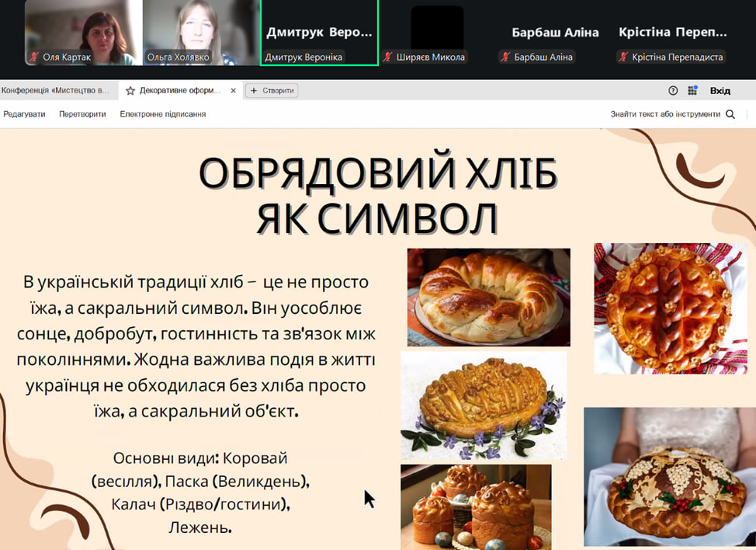Select Дмитрук Вероніка participant tile
Image resolution: width=756 pixels, height=550 pixels.
tap(319, 33)
